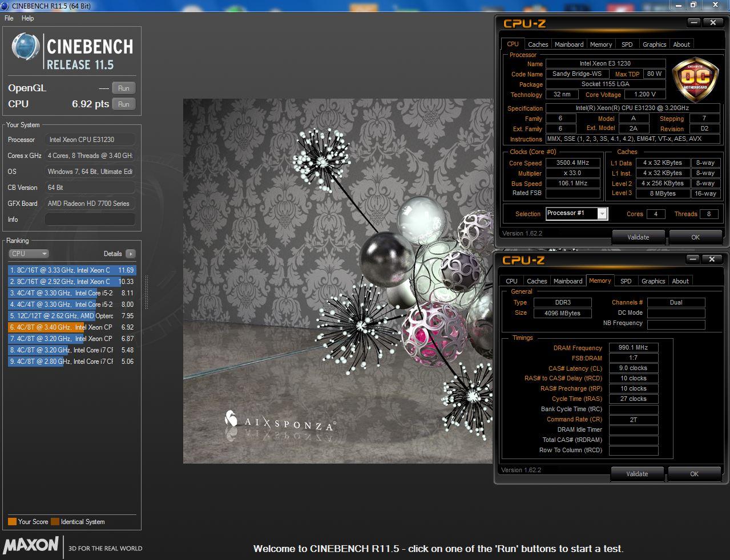Click the FSB:DRAM ratio value 1:7

(x=633, y=358)
